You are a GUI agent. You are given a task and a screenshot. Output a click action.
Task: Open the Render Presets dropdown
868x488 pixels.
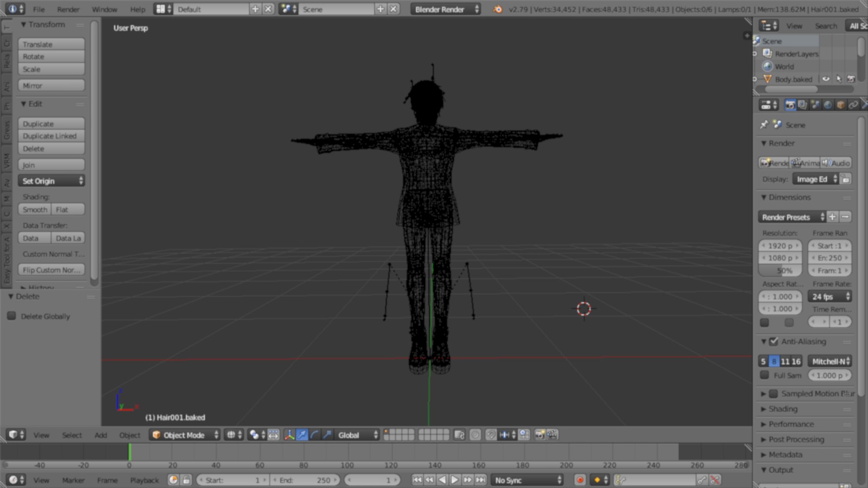point(792,217)
